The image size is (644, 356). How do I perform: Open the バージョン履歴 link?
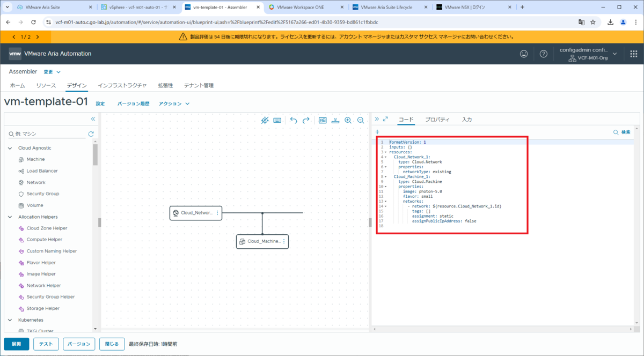coord(133,103)
